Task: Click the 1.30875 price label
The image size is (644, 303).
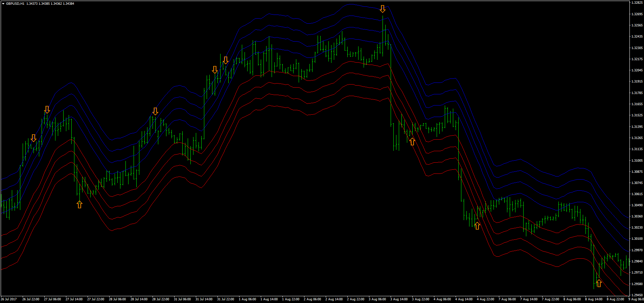Action: 637,171
